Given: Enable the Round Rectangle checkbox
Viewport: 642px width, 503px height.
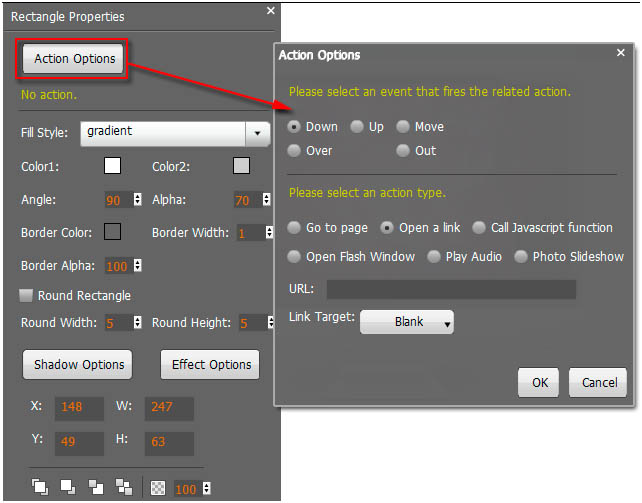Looking at the screenshot, I should tap(27, 296).
